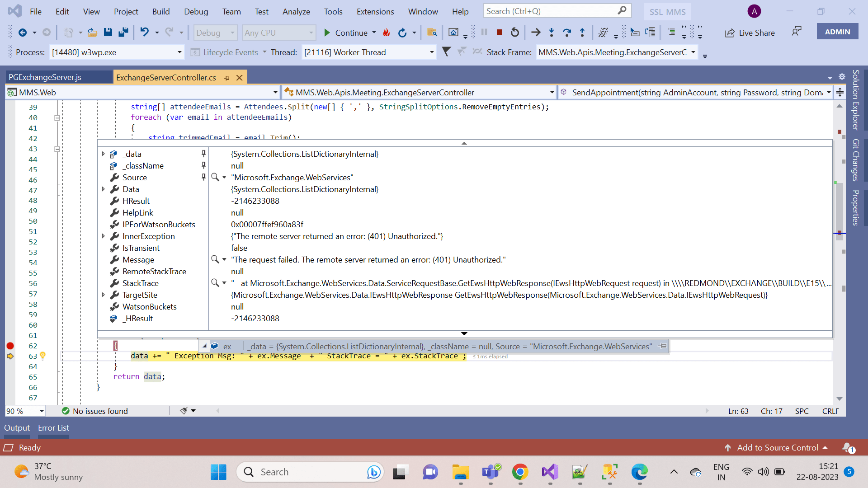Expand the InnerException node
Screen dimensions: 868x488
(x=104, y=236)
